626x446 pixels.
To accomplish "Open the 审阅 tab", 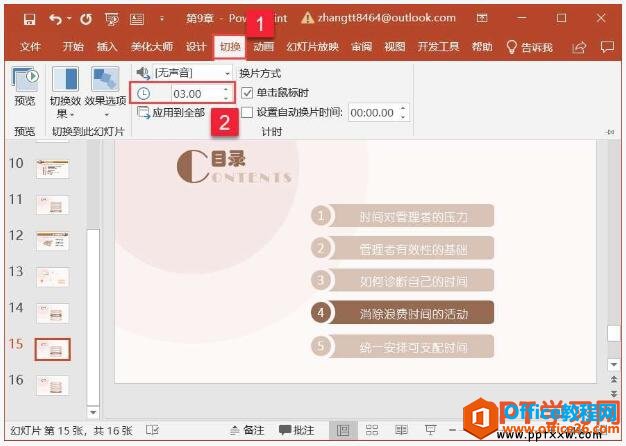I will 361,47.
